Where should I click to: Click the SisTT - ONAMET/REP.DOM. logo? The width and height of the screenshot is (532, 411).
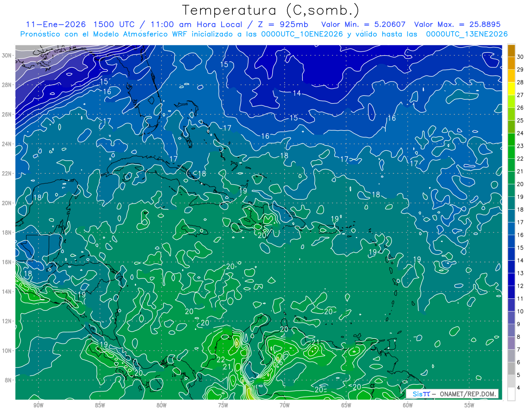(x=452, y=394)
